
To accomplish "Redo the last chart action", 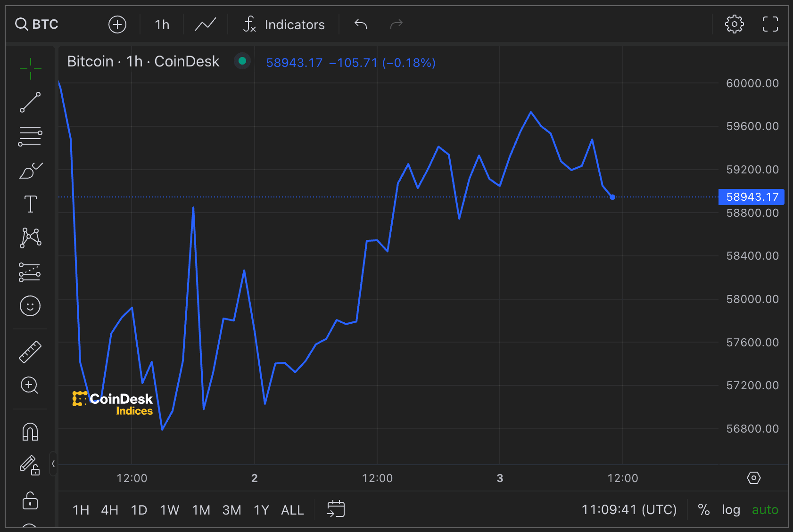I will pos(396,24).
